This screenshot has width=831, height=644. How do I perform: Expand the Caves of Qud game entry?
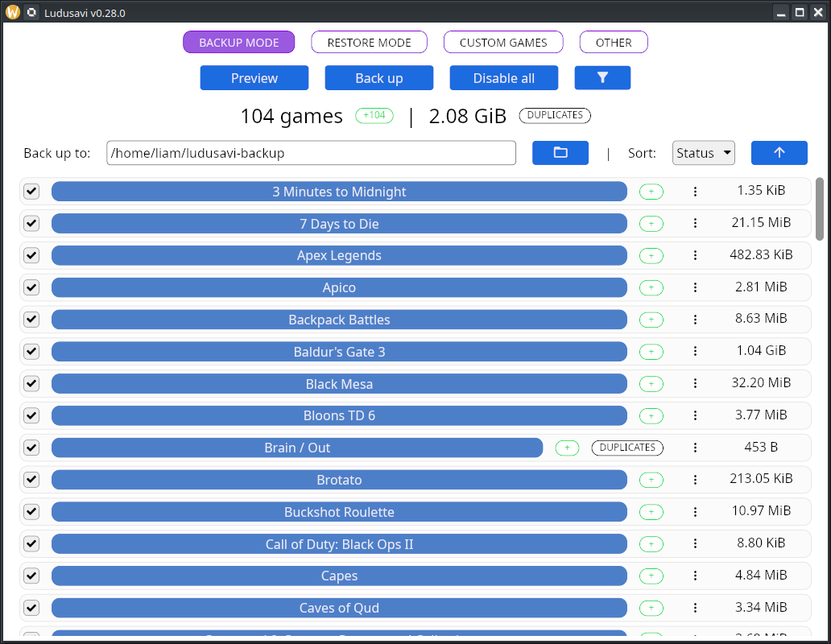coord(339,608)
